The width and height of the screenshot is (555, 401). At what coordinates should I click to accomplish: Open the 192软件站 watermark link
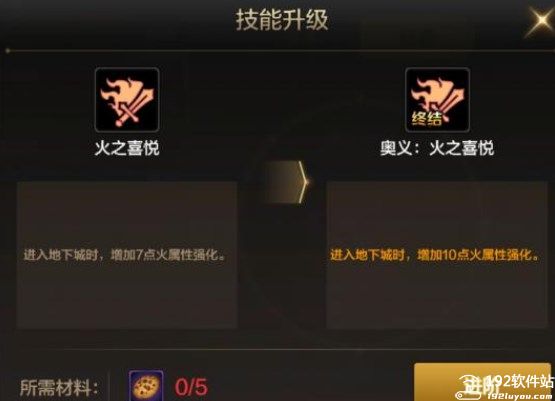518,382
